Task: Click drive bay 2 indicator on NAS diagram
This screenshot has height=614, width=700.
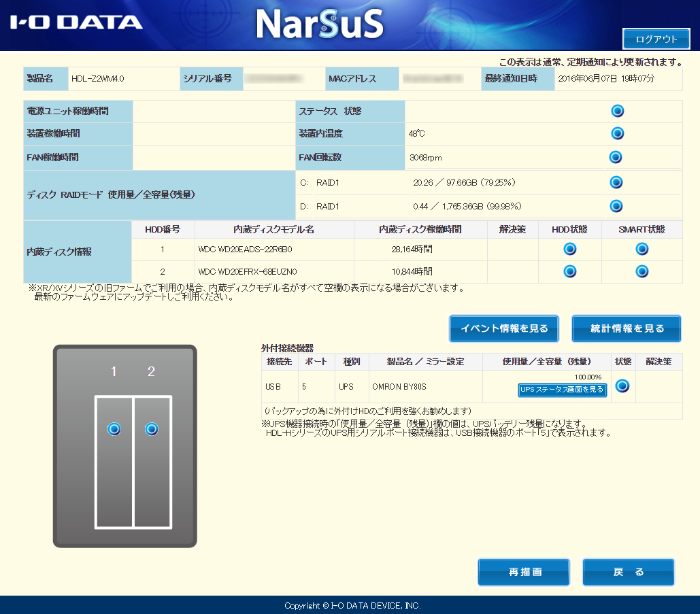Action: [x=150, y=429]
